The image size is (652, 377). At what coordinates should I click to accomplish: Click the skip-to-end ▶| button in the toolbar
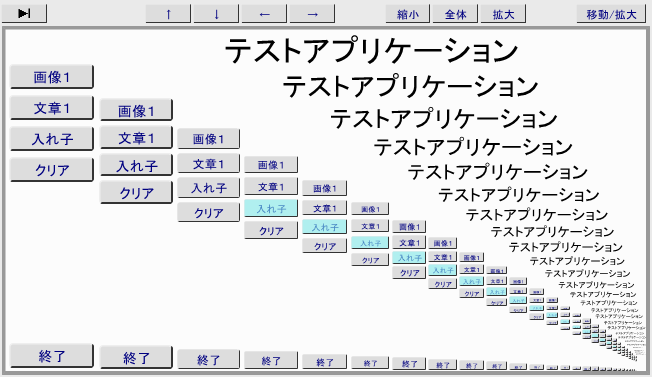tap(24, 14)
